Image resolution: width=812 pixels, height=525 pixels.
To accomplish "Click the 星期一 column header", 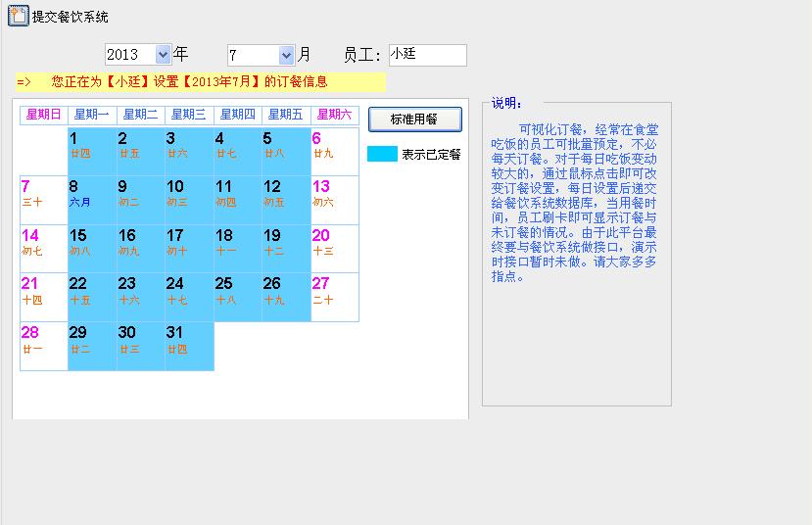I will point(92,115).
